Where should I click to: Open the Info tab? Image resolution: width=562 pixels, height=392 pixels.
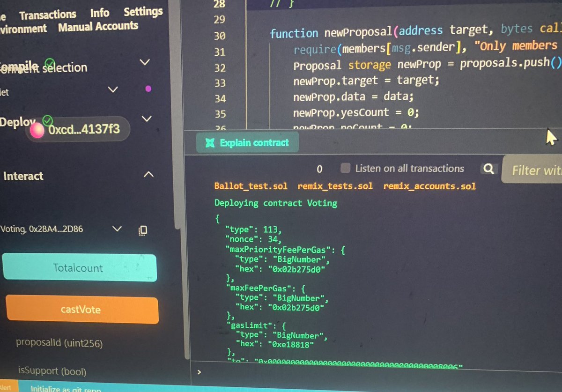click(100, 13)
